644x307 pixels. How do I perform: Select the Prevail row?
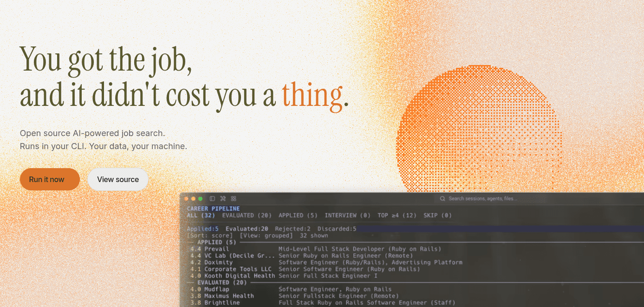coord(316,249)
